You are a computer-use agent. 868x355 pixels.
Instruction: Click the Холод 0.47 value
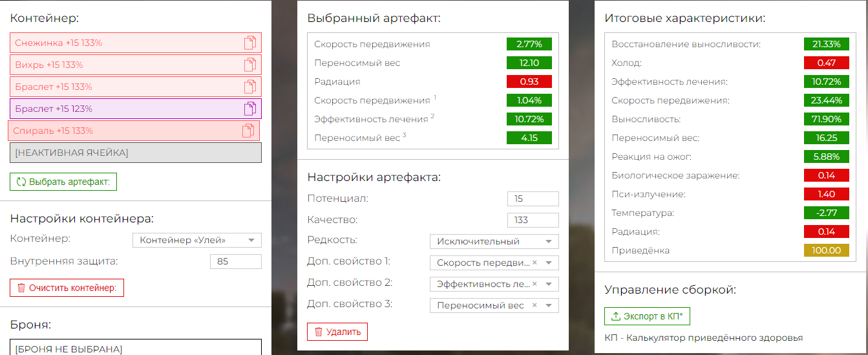(x=827, y=63)
